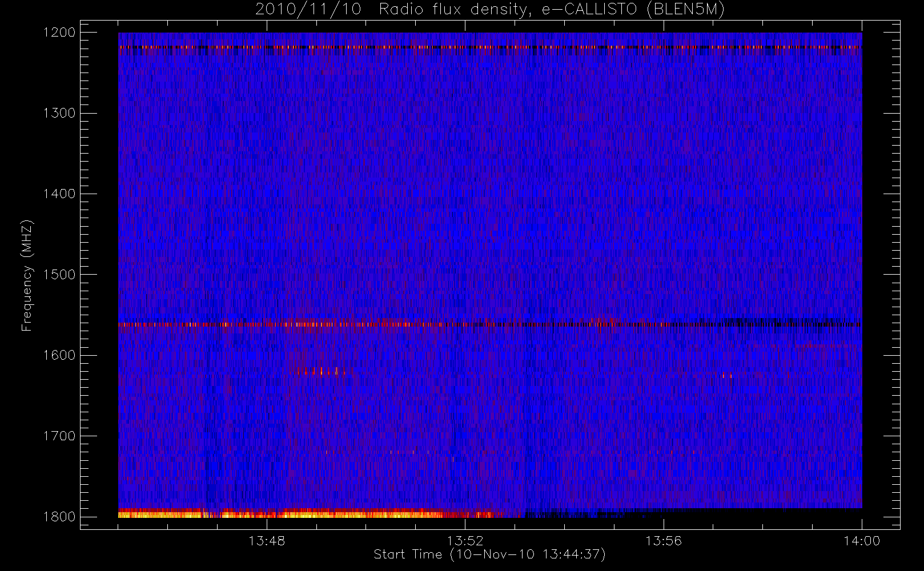The width and height of the screenshot is (924, 571).
Task: Click the 14:00 time tick label
Action: click(862, 540)
